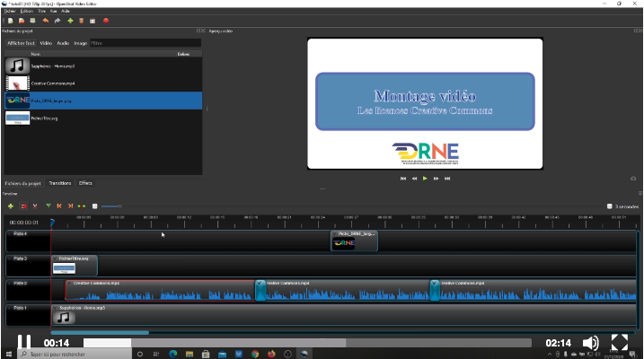
Task: Toggle the magnet snapping tool
Action: (24, 206)
